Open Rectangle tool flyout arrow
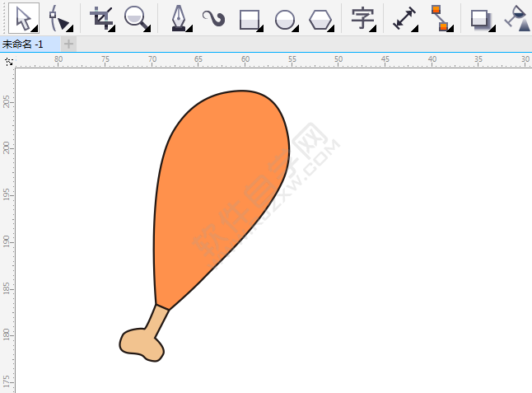The width and height of the screenshot is (532, 393). click(x=260, y=29)
